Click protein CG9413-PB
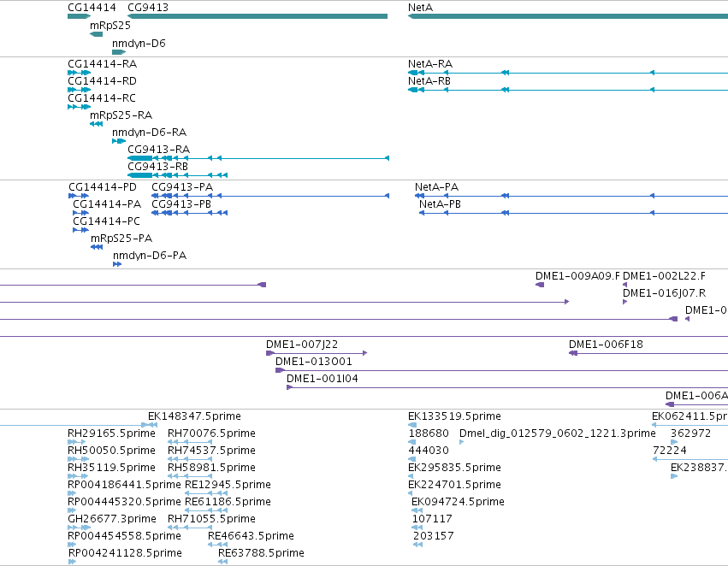Viewport: 728px width, 566px height. 181,204
